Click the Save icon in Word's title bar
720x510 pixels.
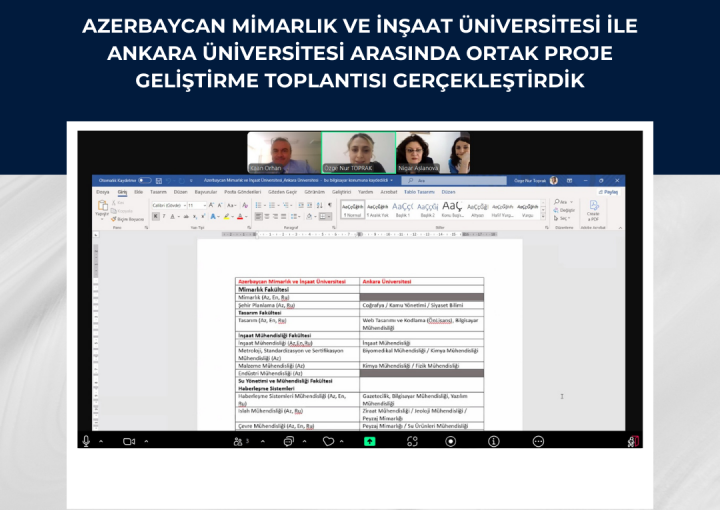[159, 181]
